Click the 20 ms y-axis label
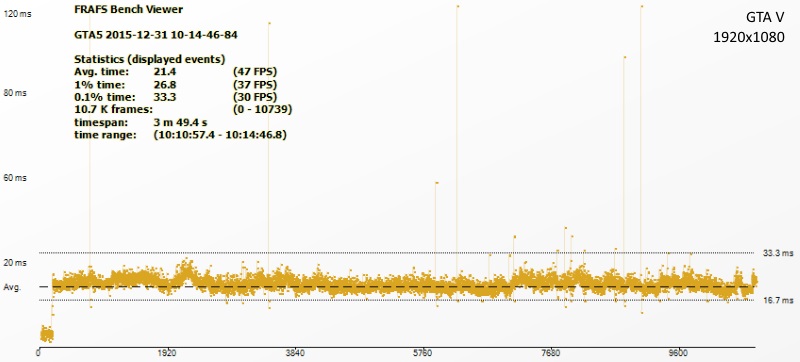This screenshot has height=362, width=800. pyautogui.click(x=15, y=263)
